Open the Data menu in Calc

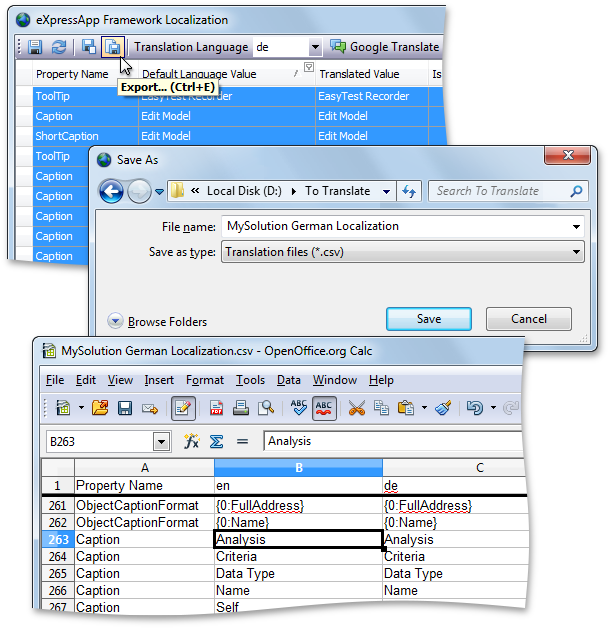(x=289, y=380)
